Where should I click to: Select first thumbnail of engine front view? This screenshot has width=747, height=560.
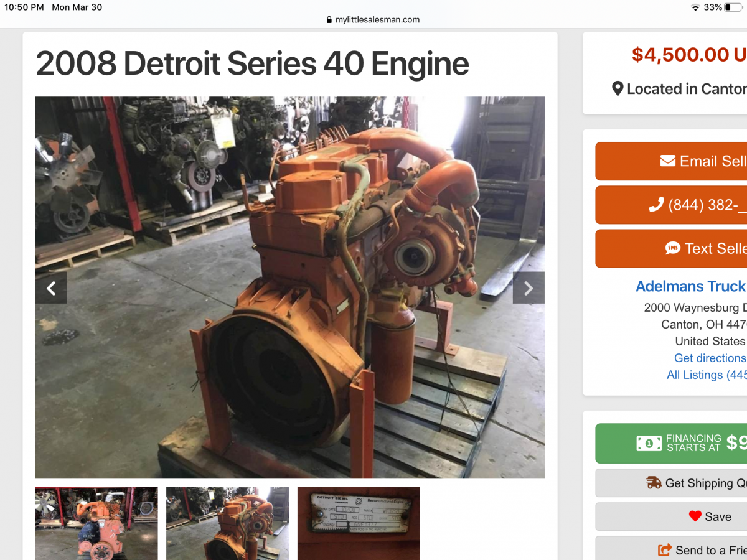tap(96, 523)
